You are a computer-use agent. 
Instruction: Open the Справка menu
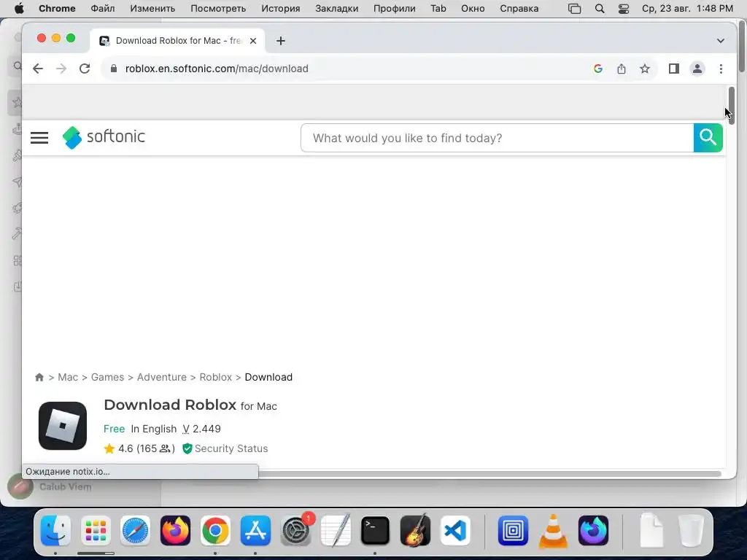coord(519,9)
